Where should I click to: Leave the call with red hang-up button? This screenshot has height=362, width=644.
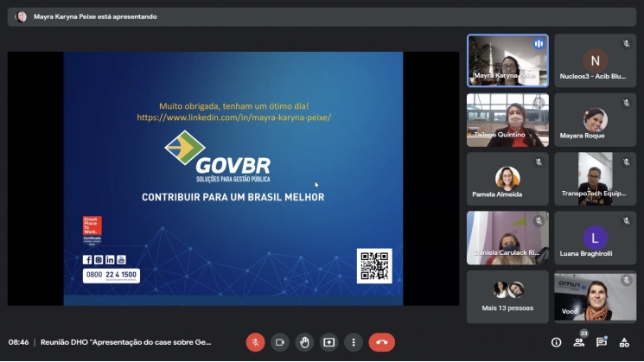pyautogui.click(x=382, y=342)
